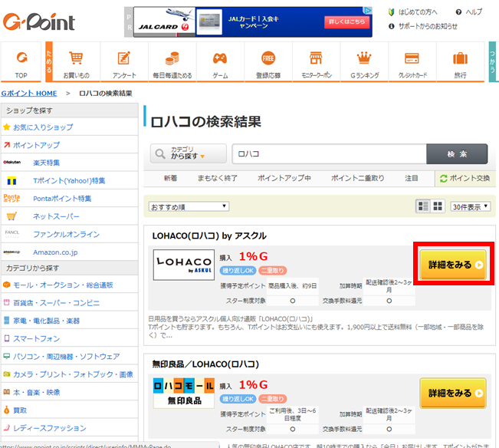Image resolution: width=499 pixels, height=448 pixels.
Task: Click the ロハコ search input field
Action: tap(329, 153)
